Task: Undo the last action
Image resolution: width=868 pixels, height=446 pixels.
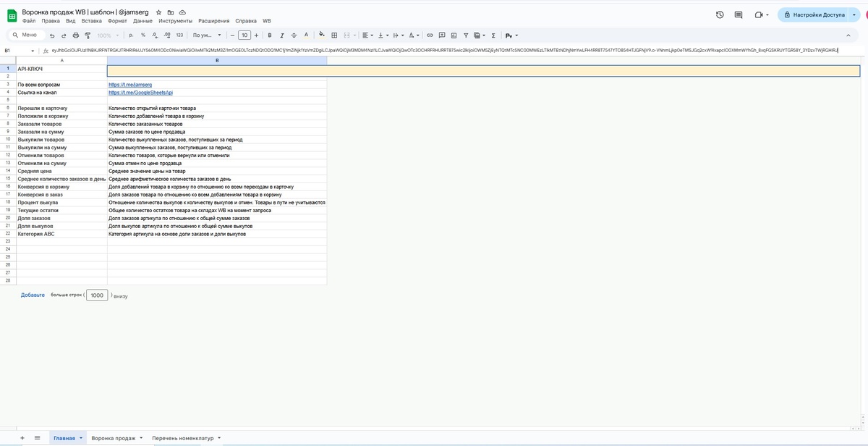Action: pyautogui.click(x=52, y=35)
